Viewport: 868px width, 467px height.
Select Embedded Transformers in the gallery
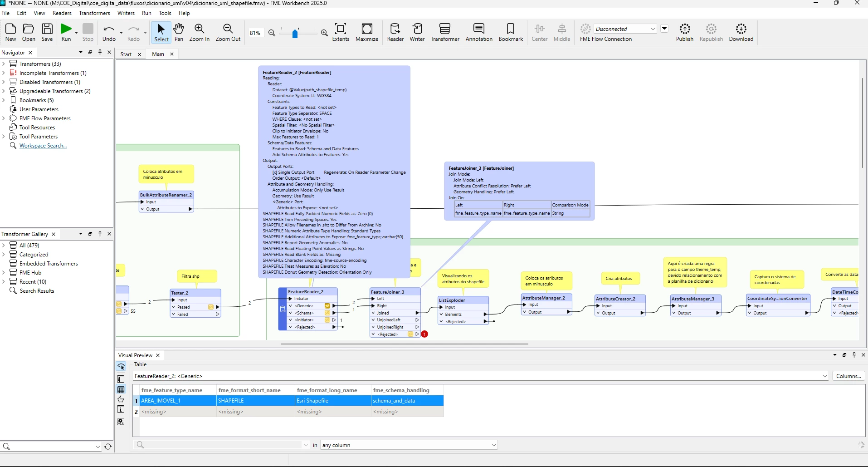49,264
